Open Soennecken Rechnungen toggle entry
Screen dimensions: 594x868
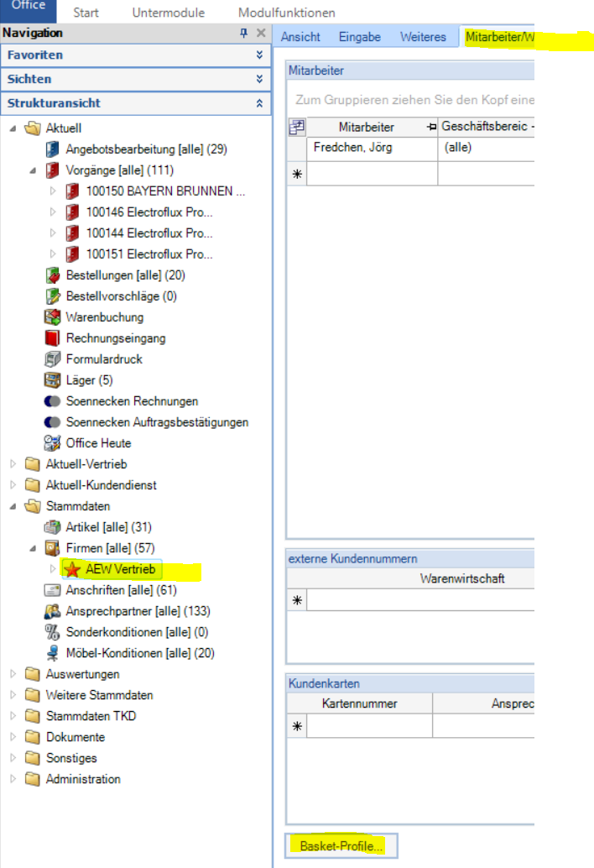(132, 401)
